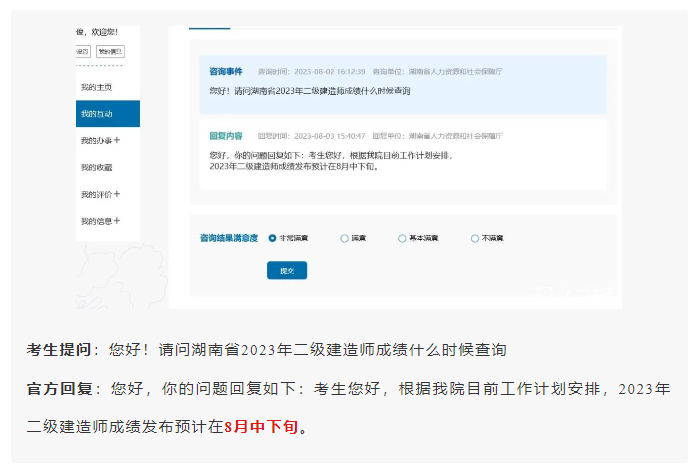The image size is (697, 464).
Task: Pick the 基本满意 radio option
Action: click(x=402, y=238)
